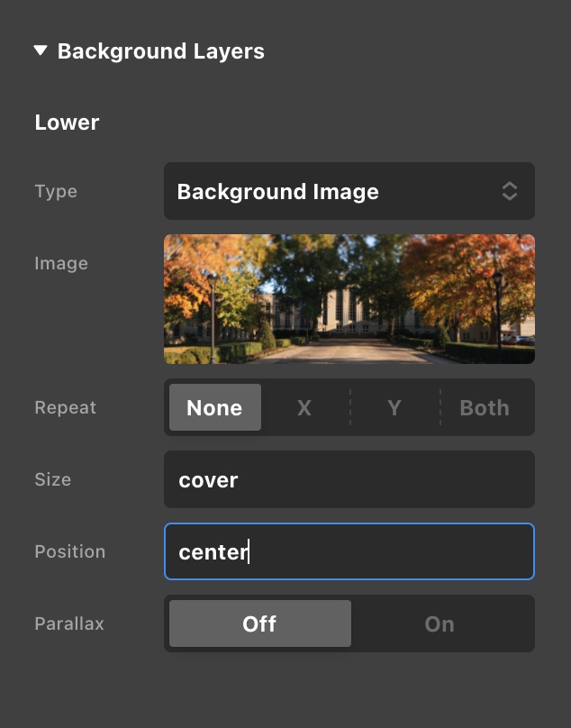Click the Parallax label
Image resolution: width=571 pixels, height=728 pixels.
point(69,623)
